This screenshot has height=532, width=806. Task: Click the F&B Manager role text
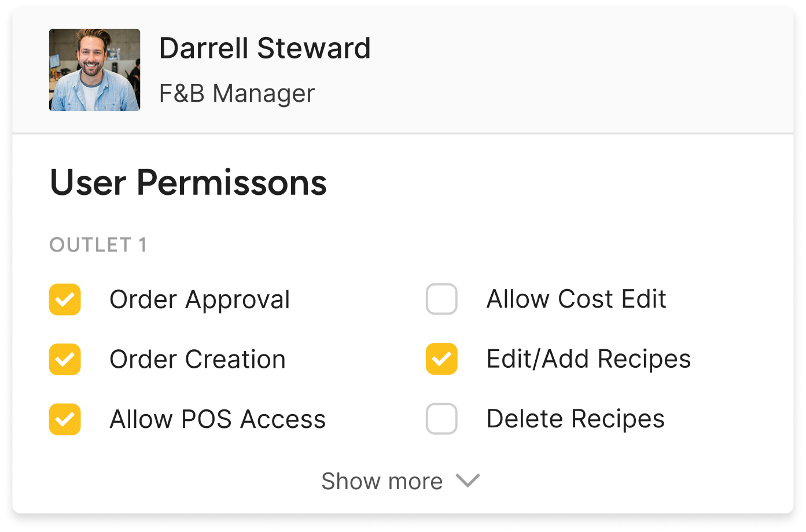point(237,93)
